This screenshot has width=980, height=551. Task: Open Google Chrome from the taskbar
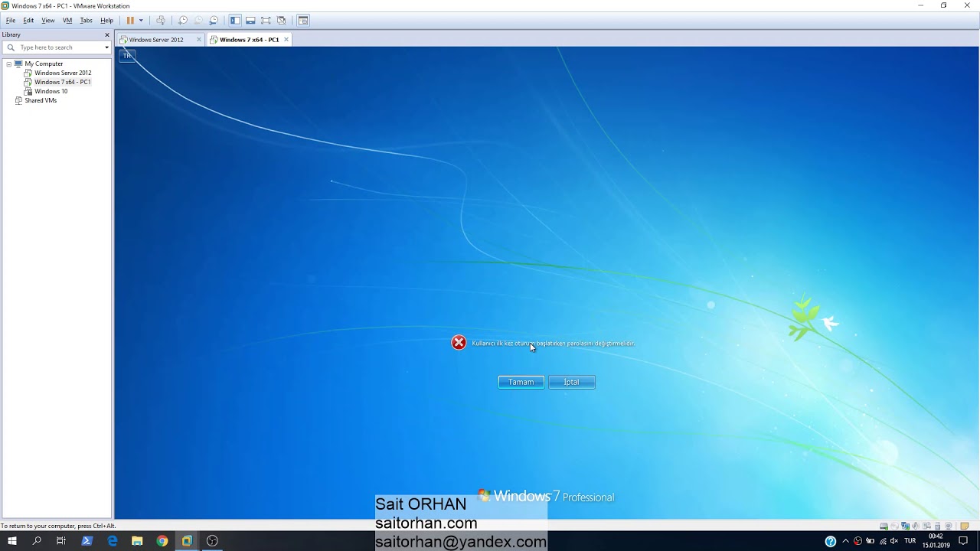coord(162,541)
